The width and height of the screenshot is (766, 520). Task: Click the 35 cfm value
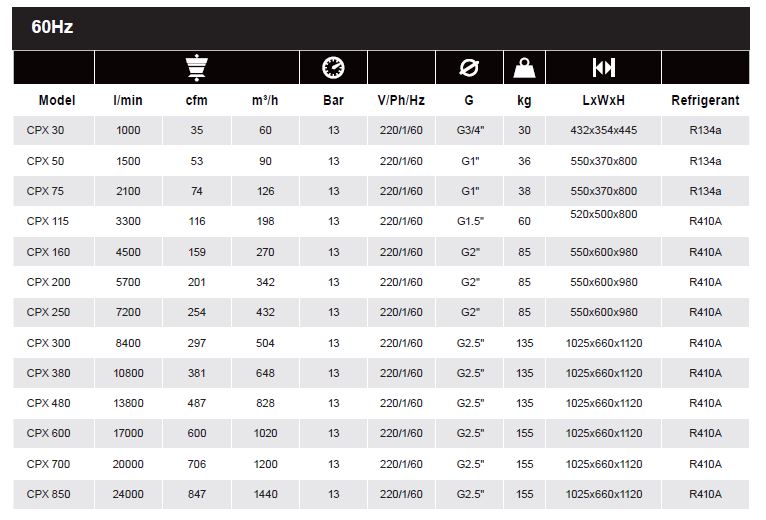196,130
